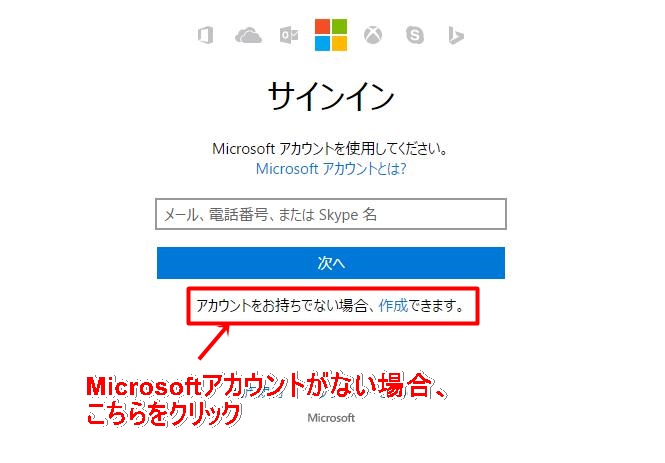This screenshot has height=463, width=665.
Task: Click the red 'こちらをクリック' annotation text
Action: pos(164,414)
